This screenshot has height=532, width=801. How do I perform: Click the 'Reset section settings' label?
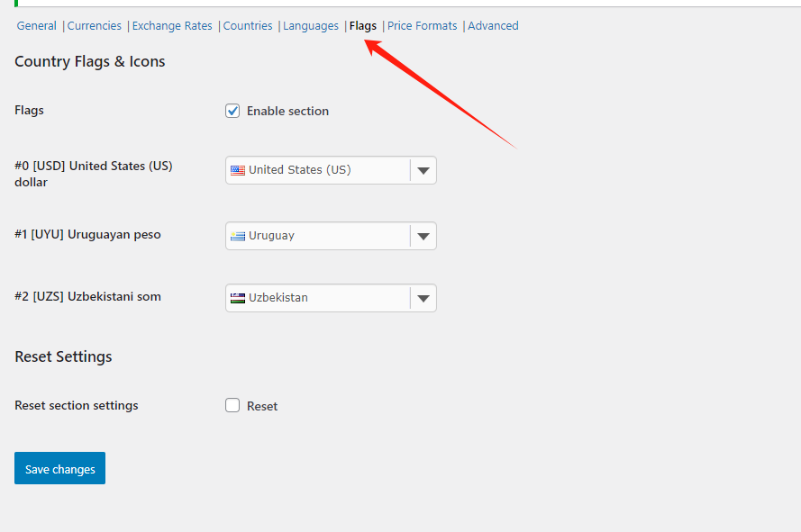pyautogui.click(x=76, y=405)
